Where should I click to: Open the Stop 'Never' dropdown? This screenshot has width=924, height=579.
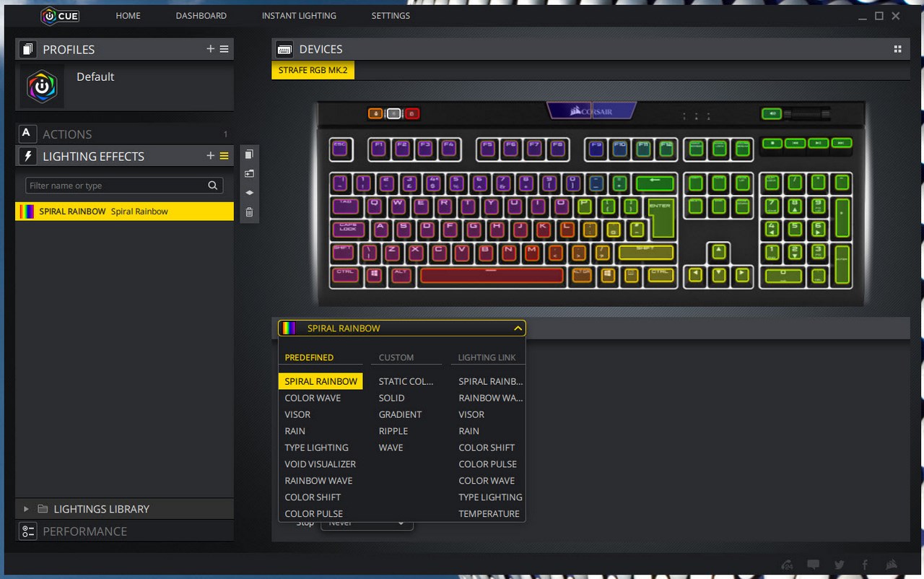click(367, 524)
